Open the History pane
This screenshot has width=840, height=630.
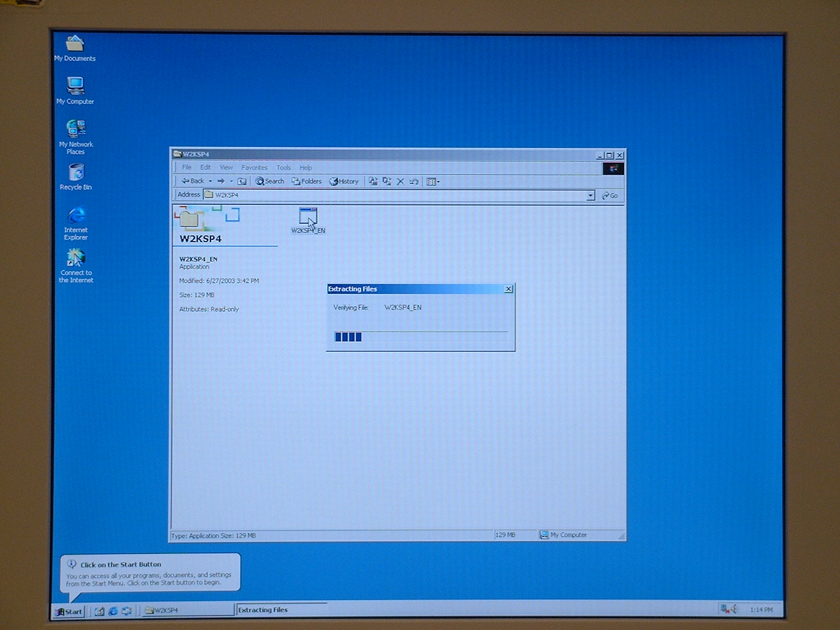(x=344, y=182)
